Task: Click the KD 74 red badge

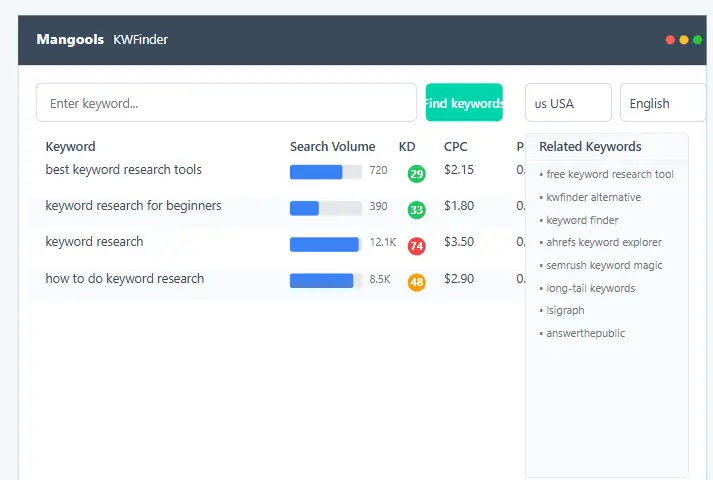Action: coord(417,246)
